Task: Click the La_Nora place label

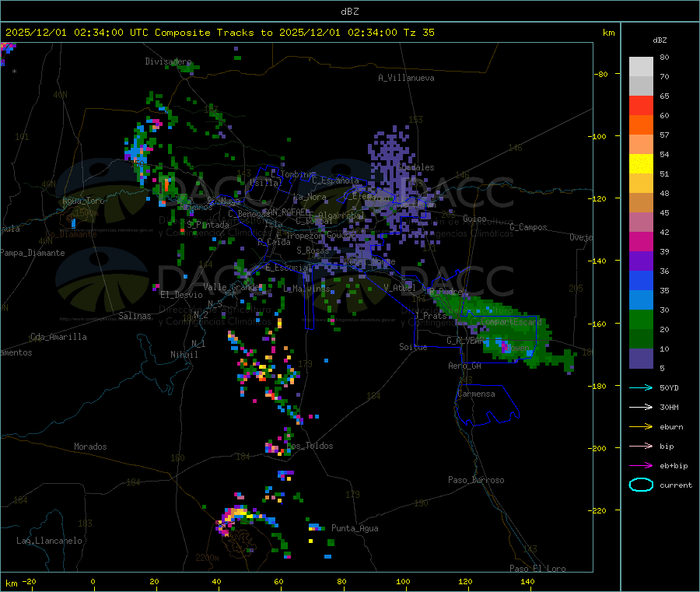Action: pos(310,197)
